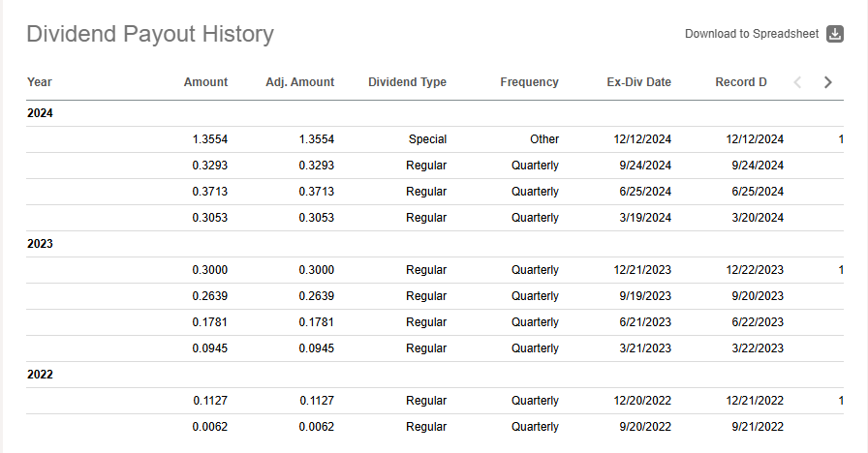Select the Frequency column header
Viewport: 868px width, 453px height.
point(529,82)
